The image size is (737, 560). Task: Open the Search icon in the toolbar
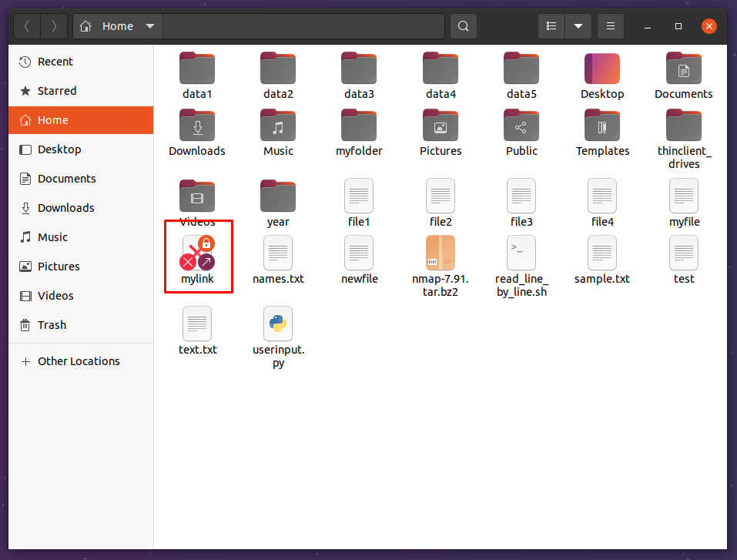tap(462, 25)
